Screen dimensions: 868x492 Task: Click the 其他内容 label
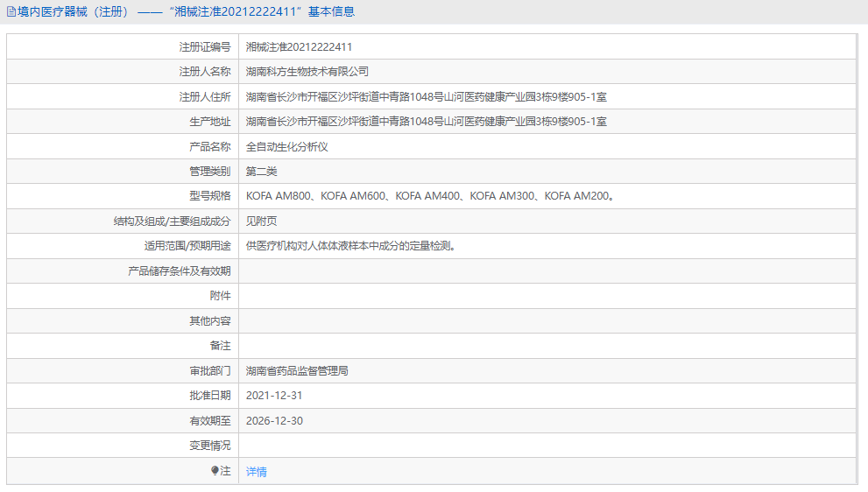click(210, 321)
